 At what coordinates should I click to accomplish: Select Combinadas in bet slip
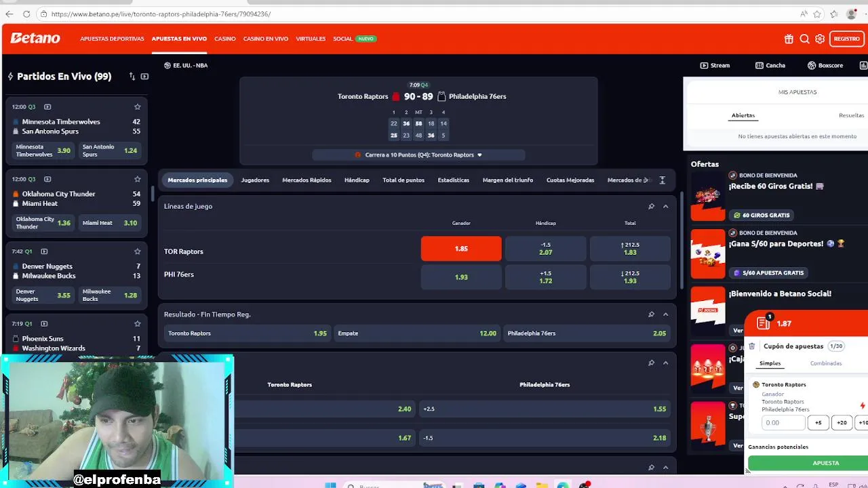pyautogui.click(x=826, y=363)
